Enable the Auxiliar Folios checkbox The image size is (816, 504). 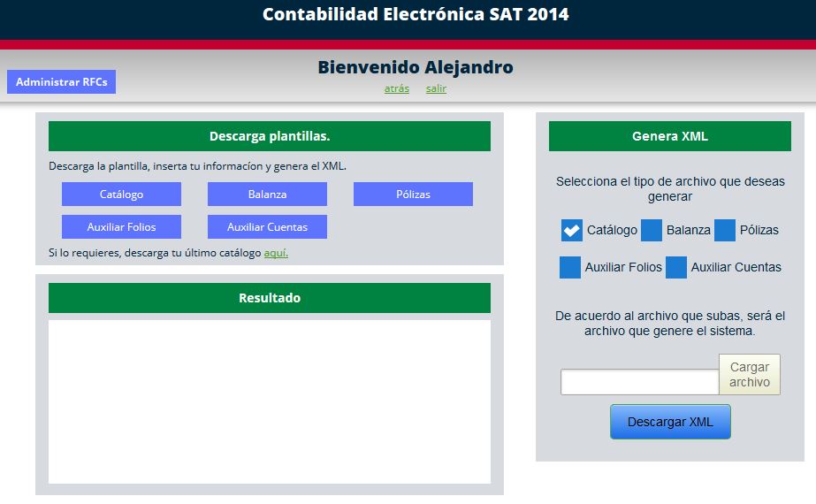570,267
